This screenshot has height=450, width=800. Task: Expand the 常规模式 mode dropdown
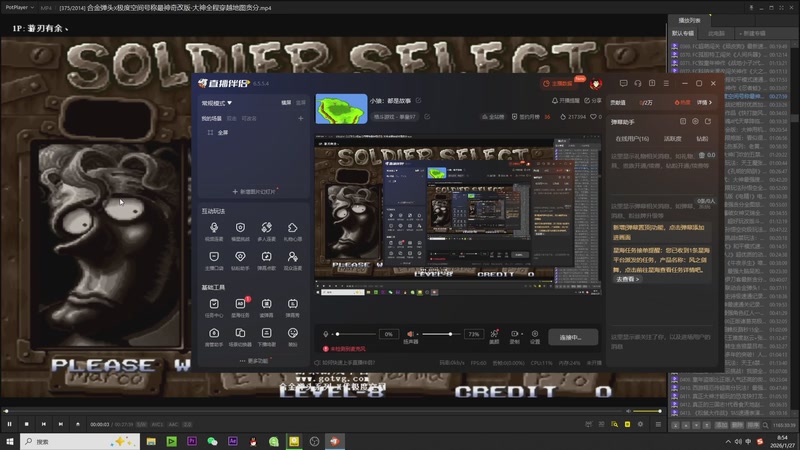[x=217, y=103]
